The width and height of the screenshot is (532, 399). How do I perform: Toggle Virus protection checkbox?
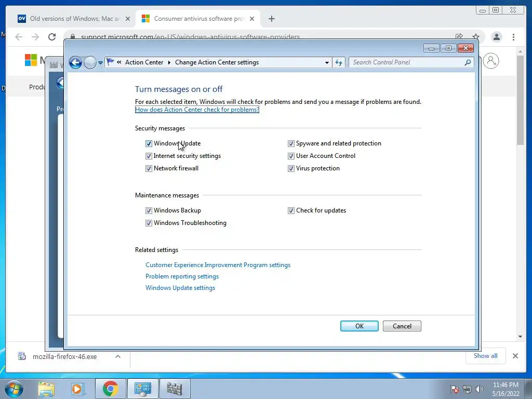(x=291, y=169)
